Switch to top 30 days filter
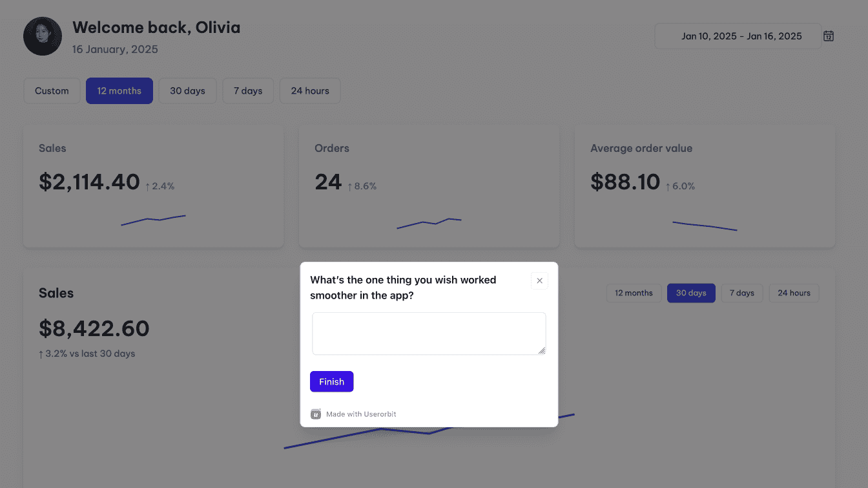Image resolution: width=868 pixels, height=488 pixels. 187,91
